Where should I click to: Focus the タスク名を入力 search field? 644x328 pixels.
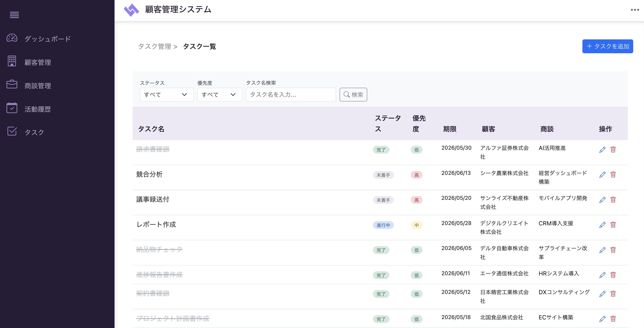291,95
